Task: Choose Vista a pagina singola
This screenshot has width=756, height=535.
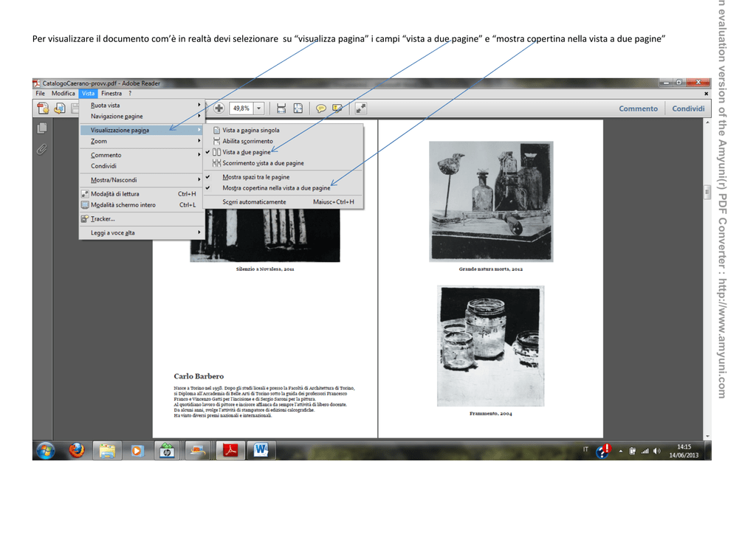Action: tap(283, 130)
